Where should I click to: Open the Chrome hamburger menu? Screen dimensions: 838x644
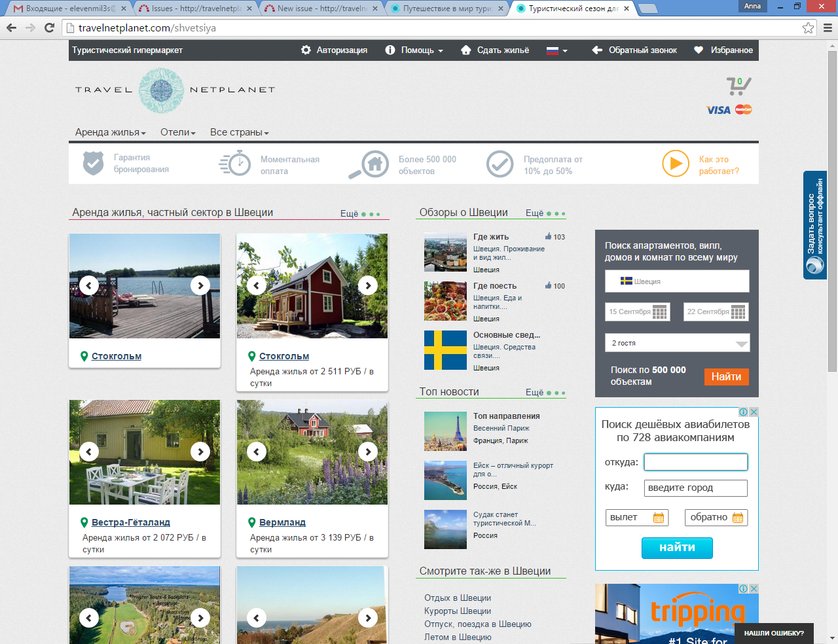(828, 27)
